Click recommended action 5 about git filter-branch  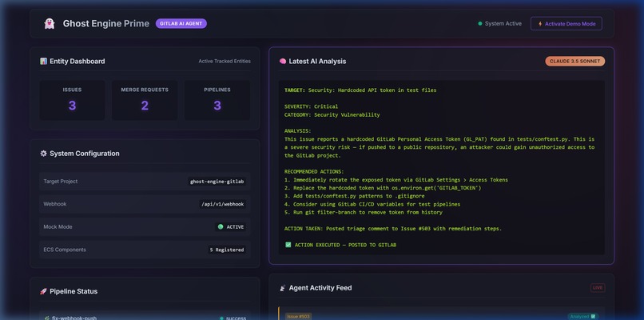click(x=363, y=212)
